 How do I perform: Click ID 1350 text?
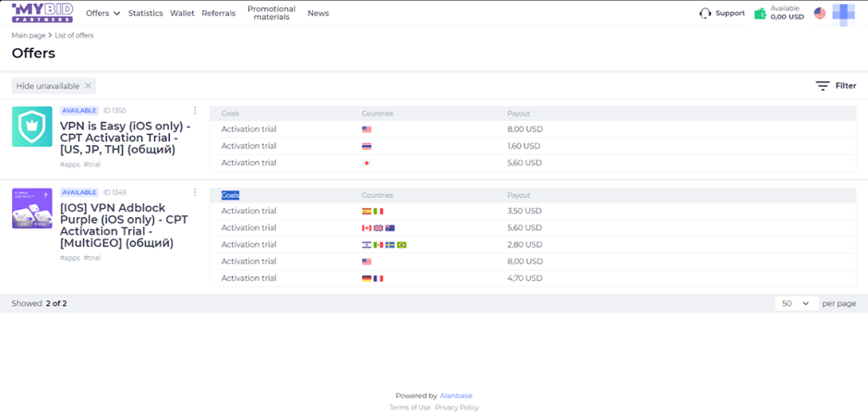(x=115, y=111)
